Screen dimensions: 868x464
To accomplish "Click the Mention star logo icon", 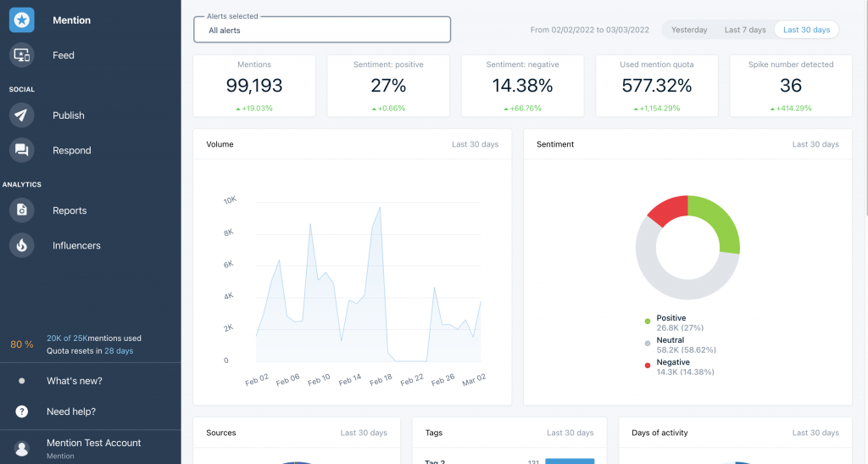I will tap(21, 20).
